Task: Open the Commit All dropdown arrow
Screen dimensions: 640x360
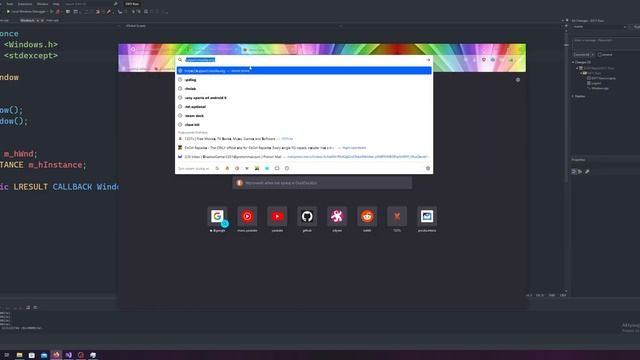Action: 593,55
